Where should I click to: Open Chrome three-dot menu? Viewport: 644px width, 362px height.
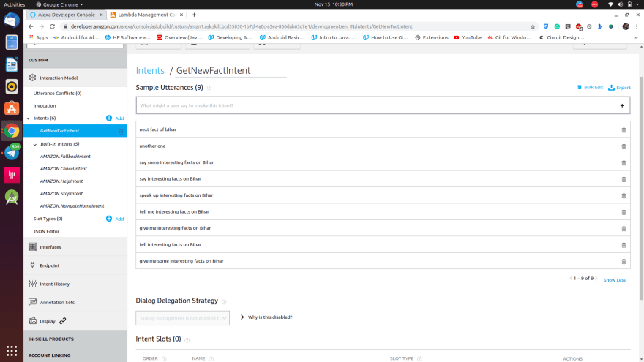pyautogui.click(x=637, y=26)
